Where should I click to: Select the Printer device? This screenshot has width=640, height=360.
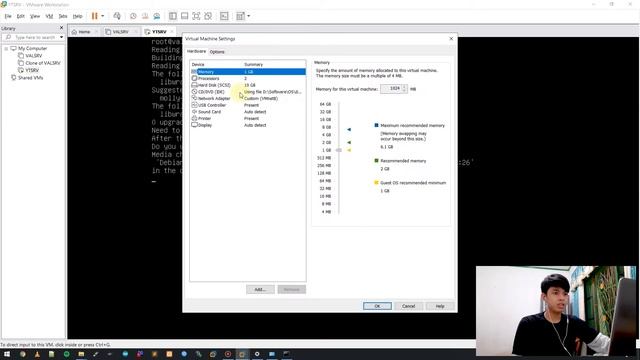(248, 118)
